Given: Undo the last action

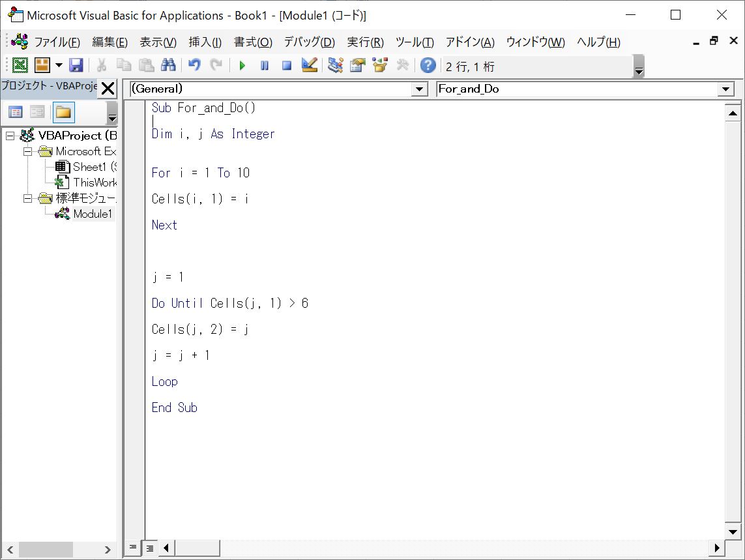Looking at the screenshot, I should click(x=194, y=65).
